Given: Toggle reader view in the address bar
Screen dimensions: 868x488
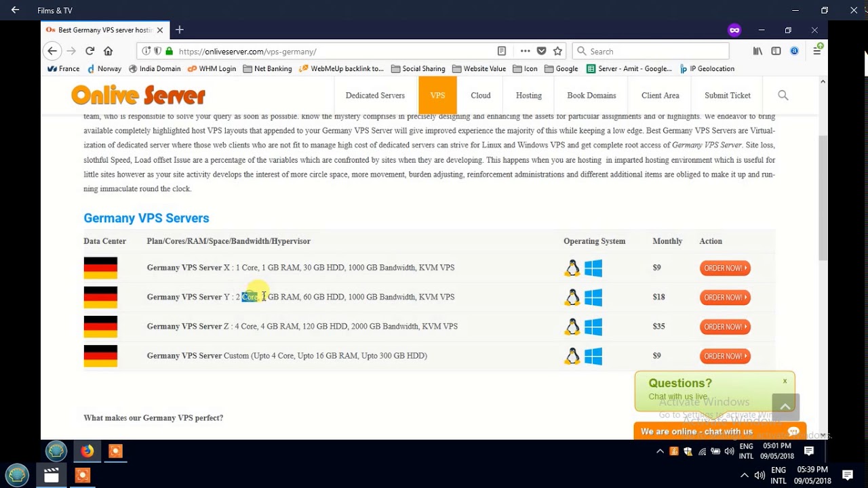Looking at the screenshot, I should click(502, 51).
